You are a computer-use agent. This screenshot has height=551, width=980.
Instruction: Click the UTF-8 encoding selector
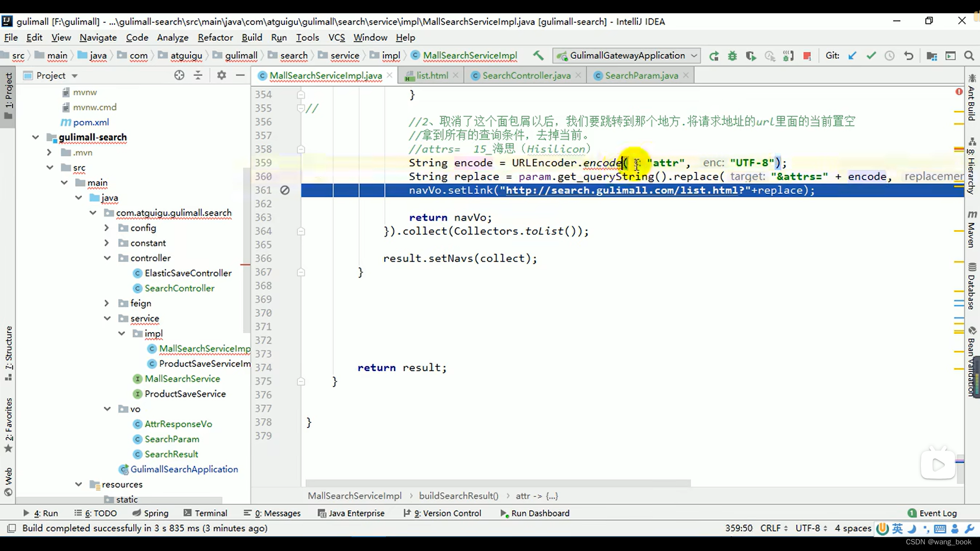pos(811,528)
